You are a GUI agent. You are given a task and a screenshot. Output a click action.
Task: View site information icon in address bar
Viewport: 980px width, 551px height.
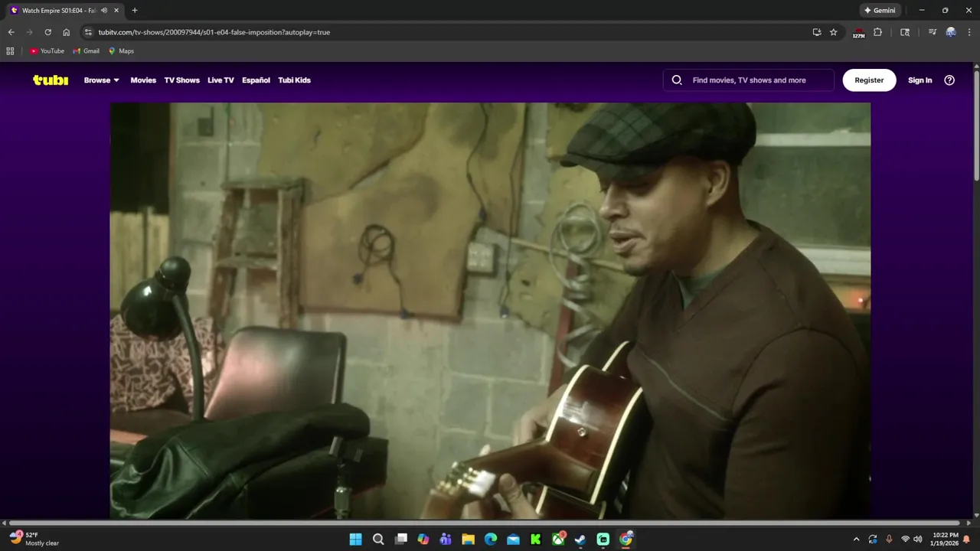tap(88, 32)
